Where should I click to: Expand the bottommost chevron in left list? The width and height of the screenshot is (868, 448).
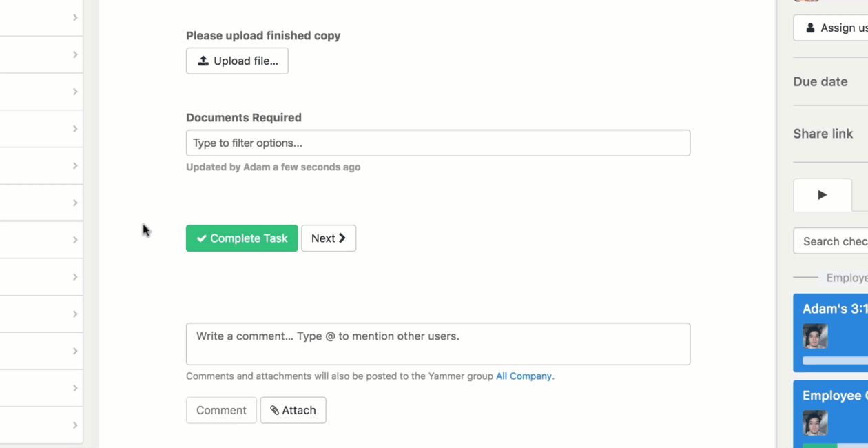coord(75,425)
